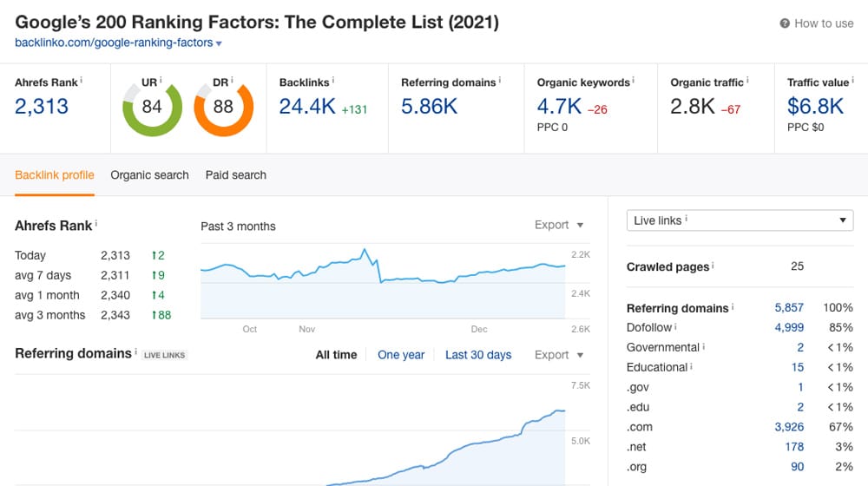Click the orange DR 88 donut gauge
868x486 pixels.
point(223,107)
